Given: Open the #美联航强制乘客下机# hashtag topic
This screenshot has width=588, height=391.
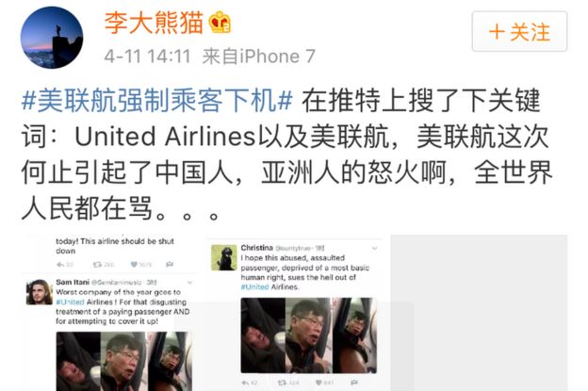Looking at the screenshot, I should (x=156, y=100).
